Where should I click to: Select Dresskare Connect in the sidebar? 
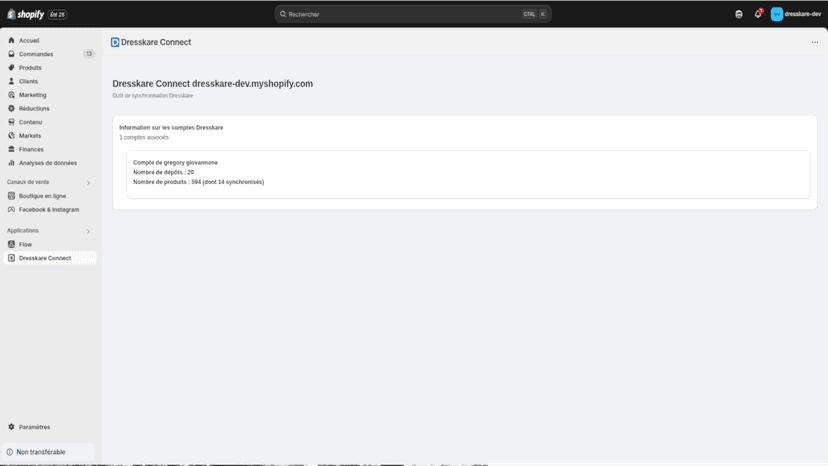click(x=50, y=258)
